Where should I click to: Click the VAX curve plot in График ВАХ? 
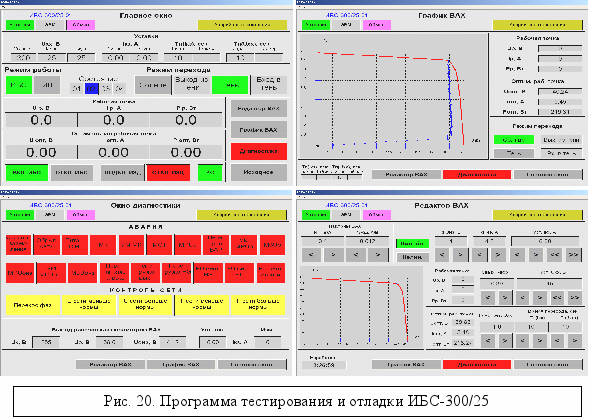[x=393, y=96]
